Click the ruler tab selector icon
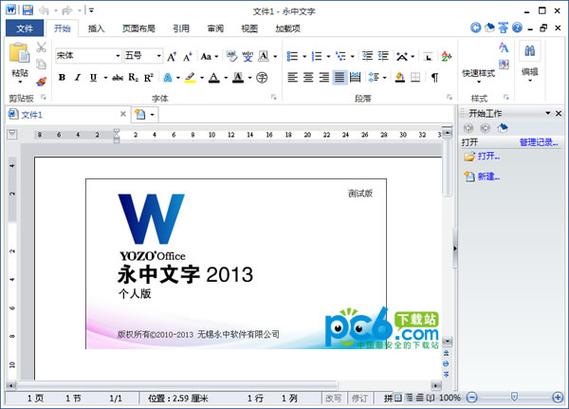This screenshot has width=569, height=409. [x=12, y=134]
